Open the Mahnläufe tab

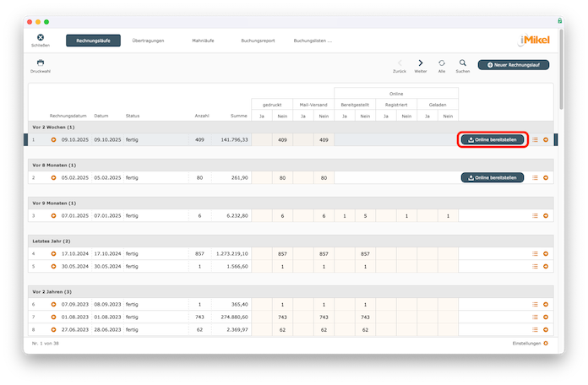[203, 41]
